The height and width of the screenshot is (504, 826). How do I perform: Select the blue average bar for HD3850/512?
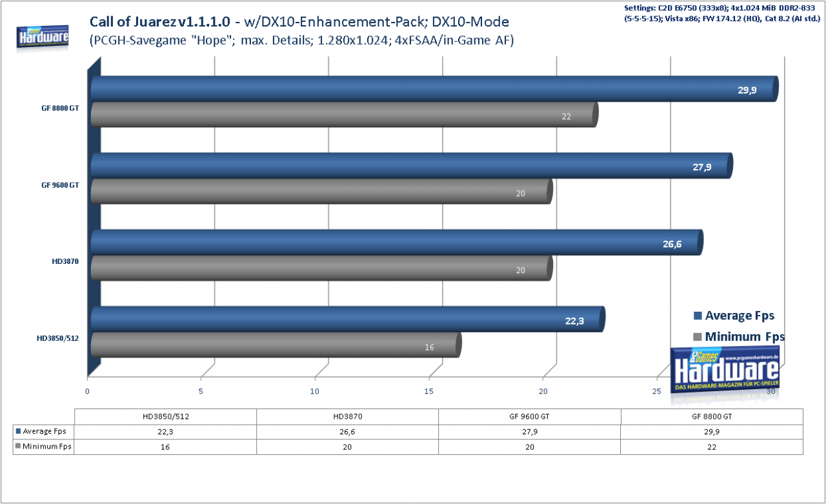click(x=348, y=319)
